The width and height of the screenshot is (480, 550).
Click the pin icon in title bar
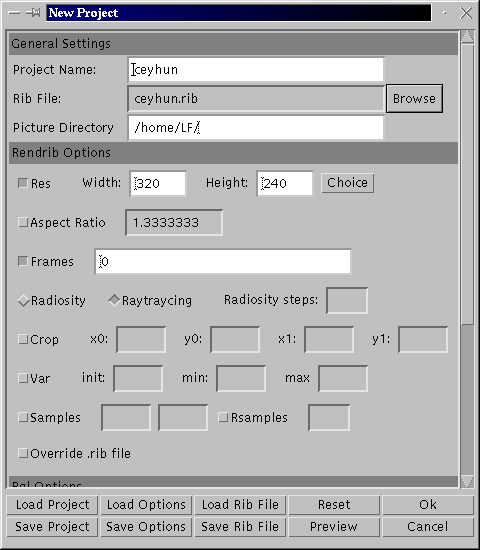click(33, 13)
